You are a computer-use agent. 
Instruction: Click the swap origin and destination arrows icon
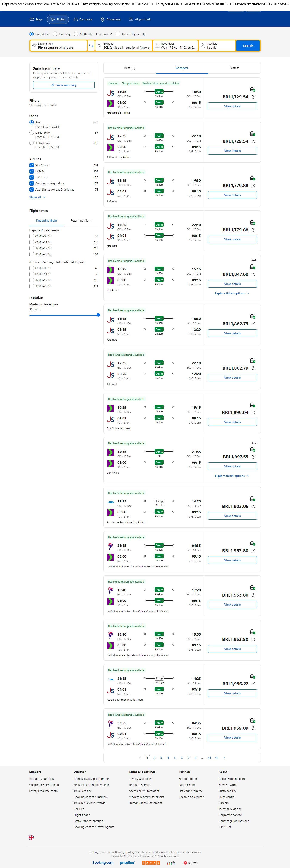[x=91, y=46]
